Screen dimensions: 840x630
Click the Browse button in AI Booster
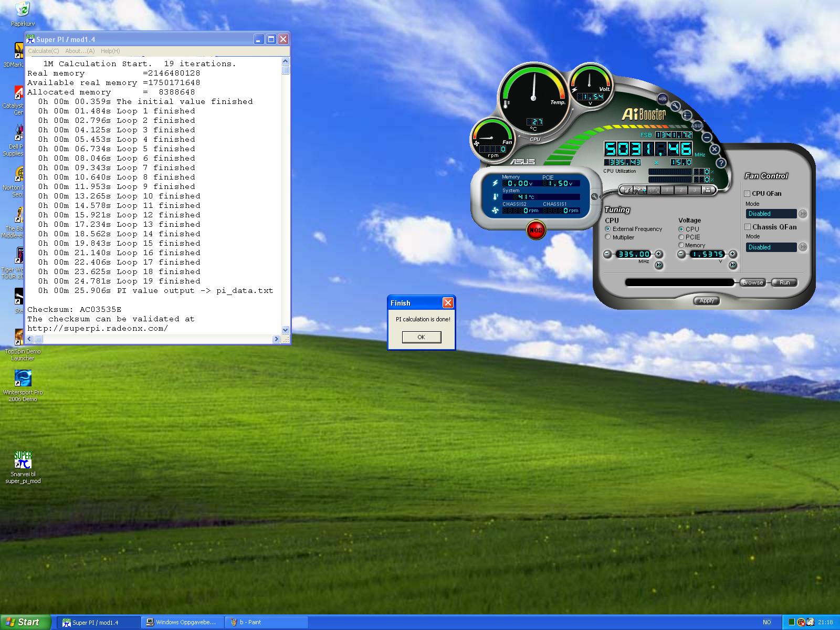click(752, 282)
